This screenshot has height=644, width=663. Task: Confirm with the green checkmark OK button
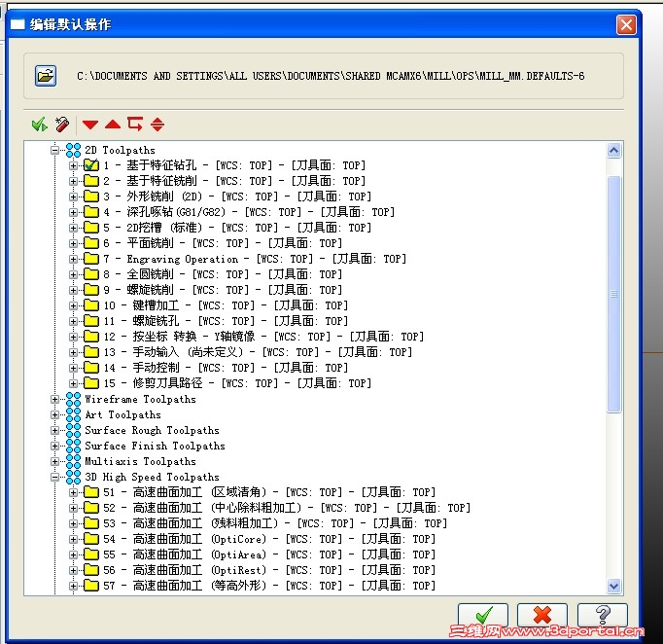coord(483,615)
